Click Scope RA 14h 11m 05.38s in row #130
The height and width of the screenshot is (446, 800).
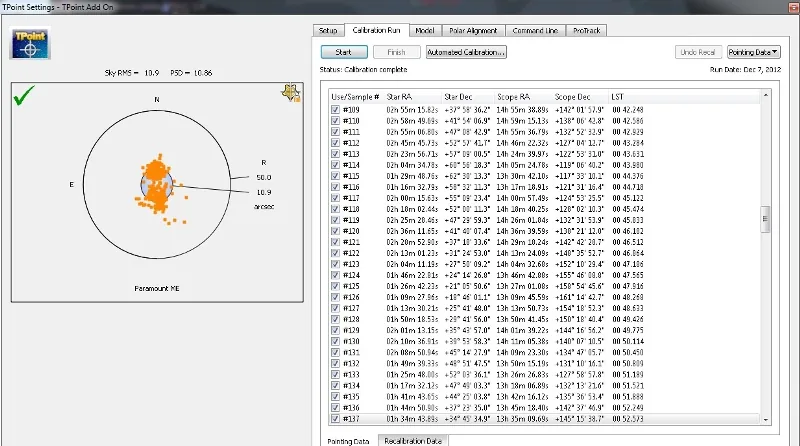(522, 341)
